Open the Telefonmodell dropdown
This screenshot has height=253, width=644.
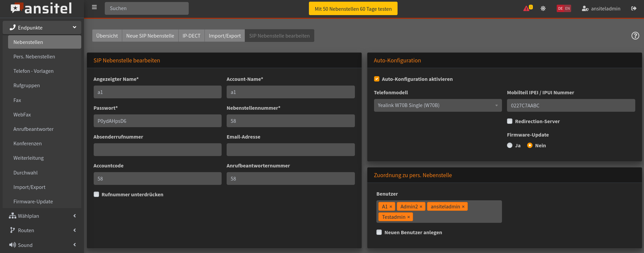[438, 105]
